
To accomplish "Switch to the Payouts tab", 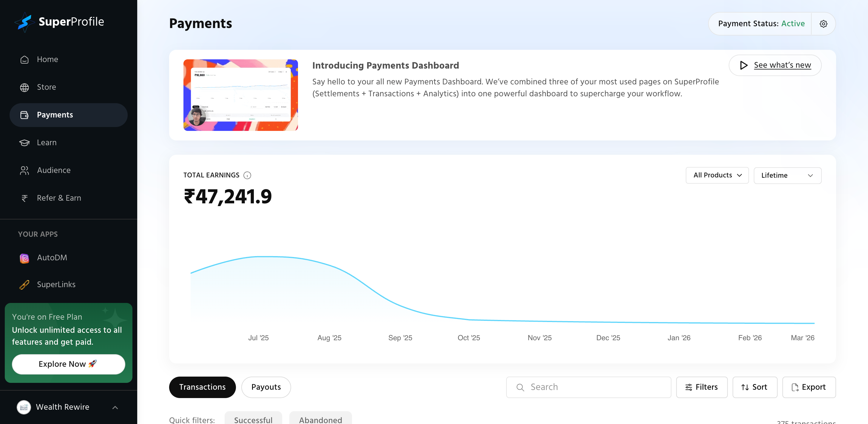I will [266, 387].
